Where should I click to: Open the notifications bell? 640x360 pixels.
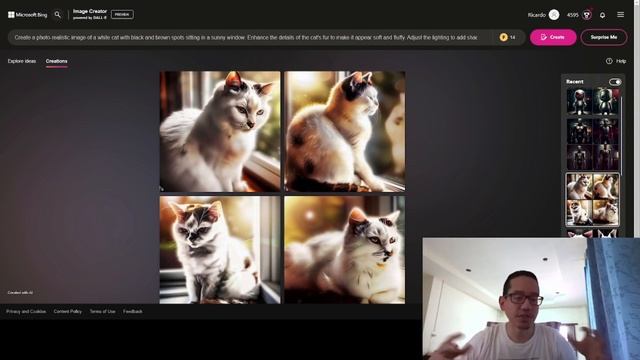pos(602,15)
